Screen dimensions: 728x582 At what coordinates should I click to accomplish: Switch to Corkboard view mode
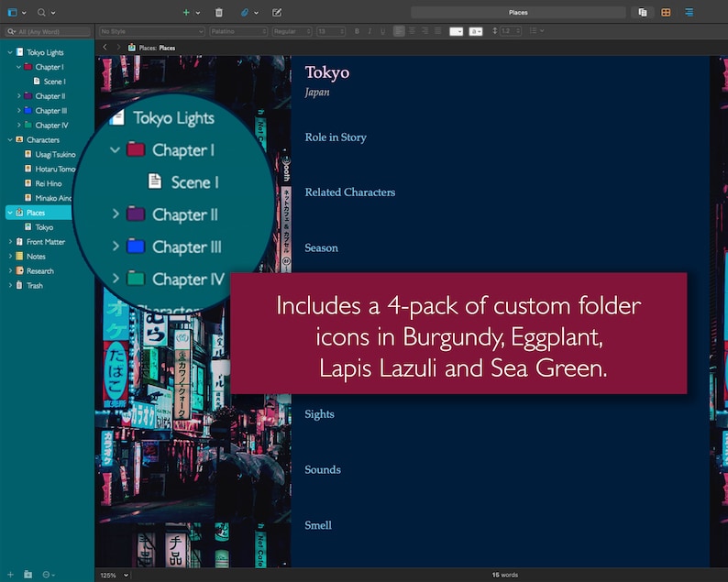[x=666, y=13]
